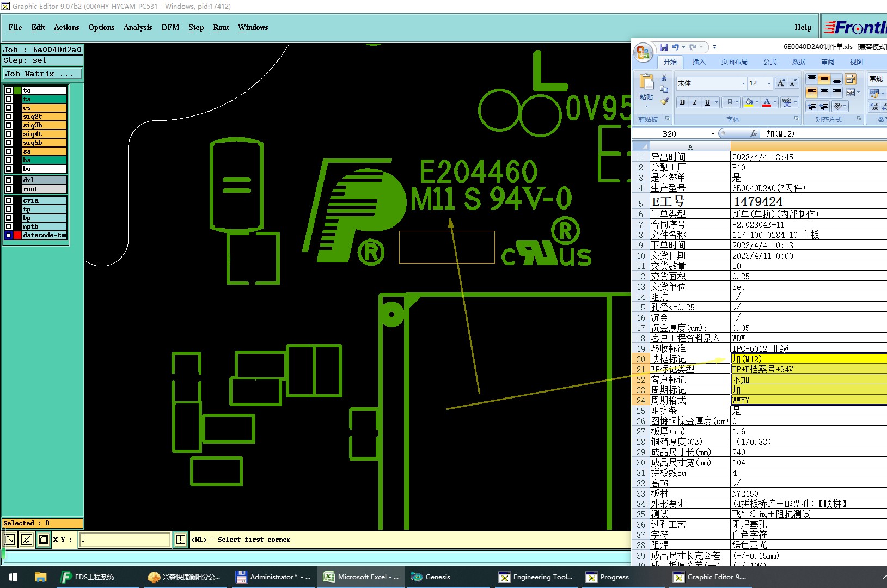The image size is (887, 588).
Task: Click the green color swatch of layer to
Action: [x=17, y=90]
